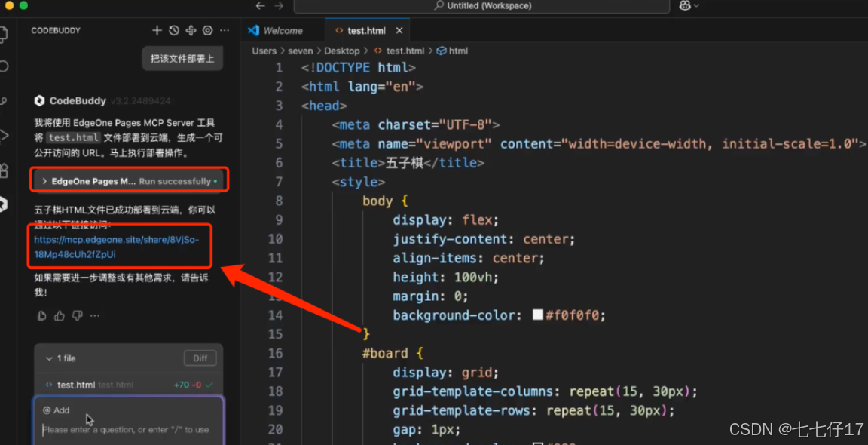Start a new CodeBuddy chat with plus icon
The height and width of the screenshot is (445, 868).
click(157, 30)
